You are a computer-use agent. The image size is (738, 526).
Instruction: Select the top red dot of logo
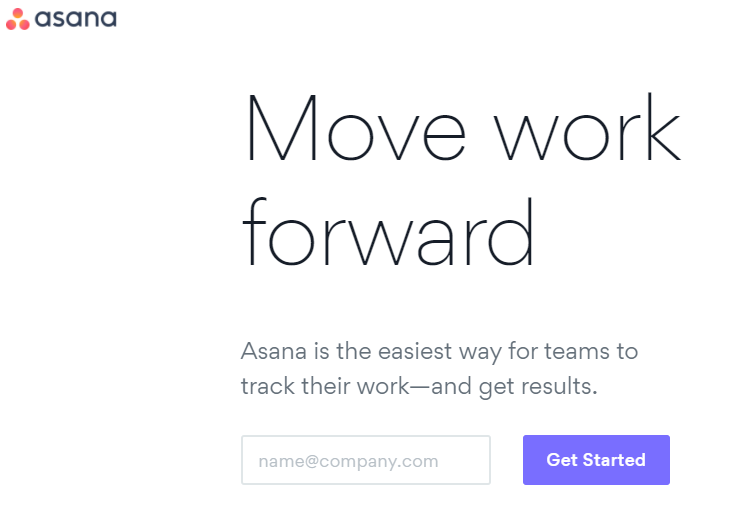pyautogui.click(x=18, y=13)
